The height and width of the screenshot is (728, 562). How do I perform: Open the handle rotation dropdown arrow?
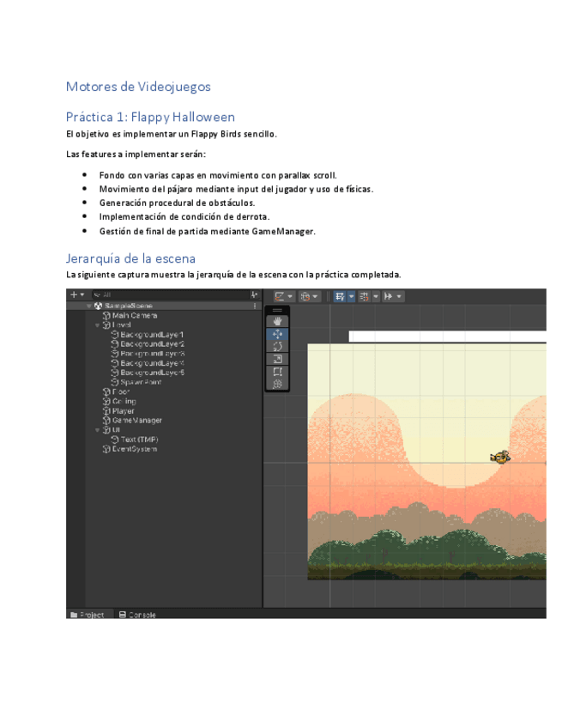coord(315,296)
